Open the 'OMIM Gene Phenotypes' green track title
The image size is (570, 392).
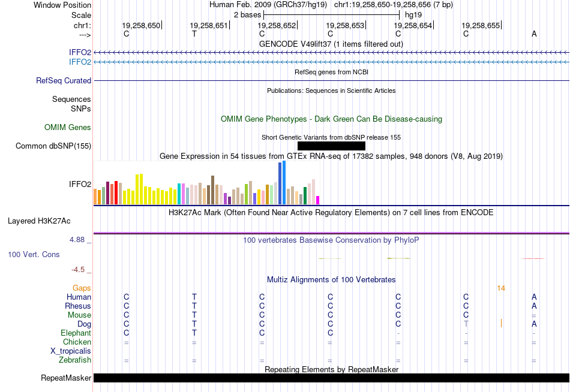tap(331, 119)
